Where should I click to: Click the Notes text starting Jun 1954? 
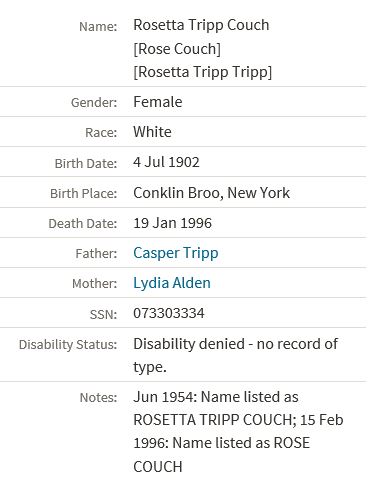238,431
